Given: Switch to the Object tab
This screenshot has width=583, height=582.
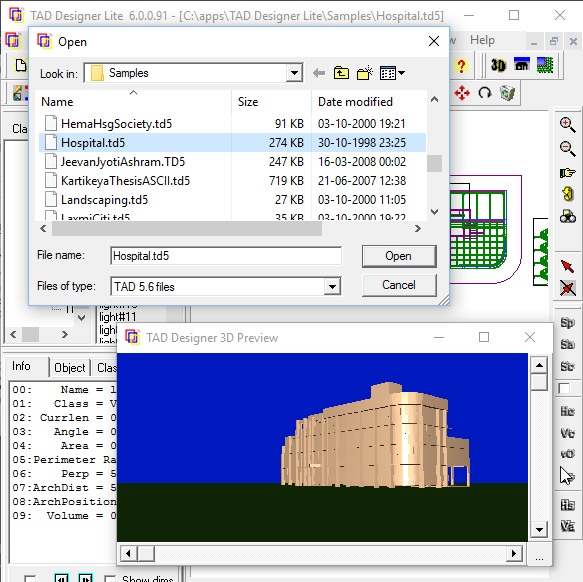Looking at the screenshot, I should (70, 368).
